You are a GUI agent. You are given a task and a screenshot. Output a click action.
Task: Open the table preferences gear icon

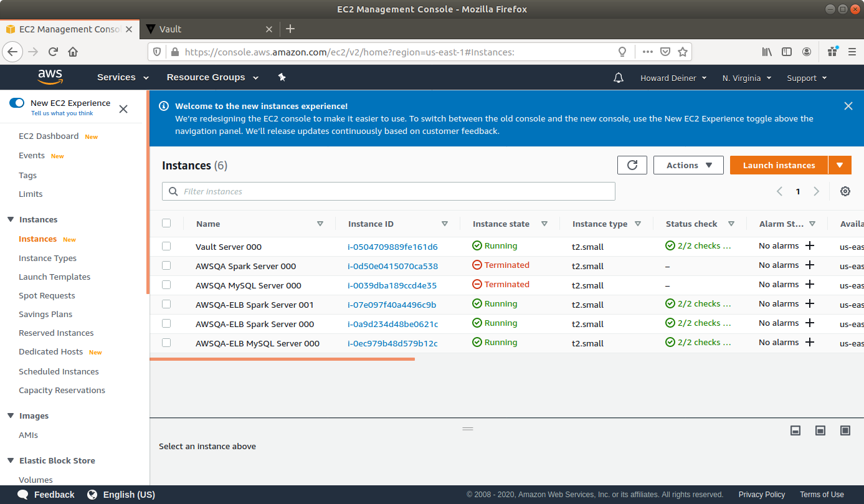point(845,191)
